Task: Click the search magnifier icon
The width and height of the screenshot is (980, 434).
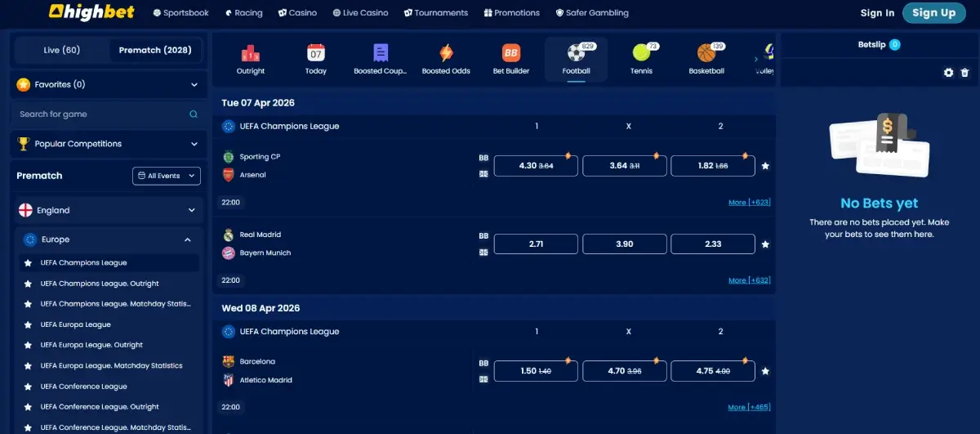Action: (194, 114)
